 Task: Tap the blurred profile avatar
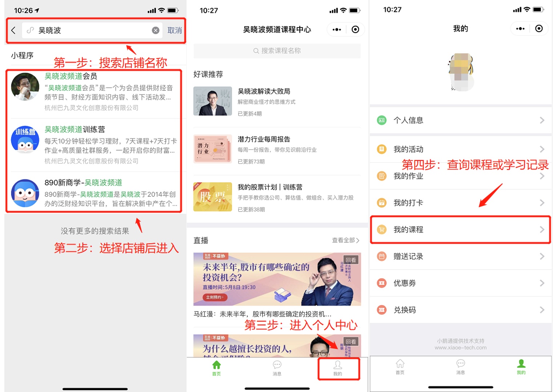point(460,72)
